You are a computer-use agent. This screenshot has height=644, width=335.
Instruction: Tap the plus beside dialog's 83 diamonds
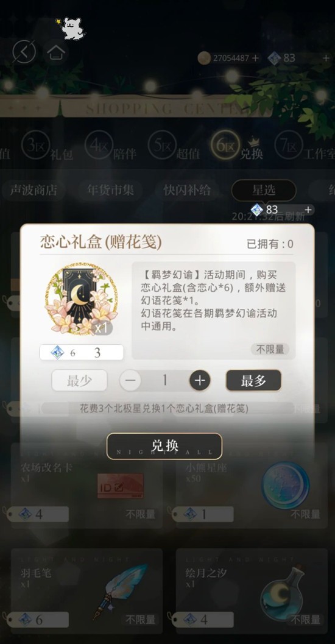(x=308, y=210)
